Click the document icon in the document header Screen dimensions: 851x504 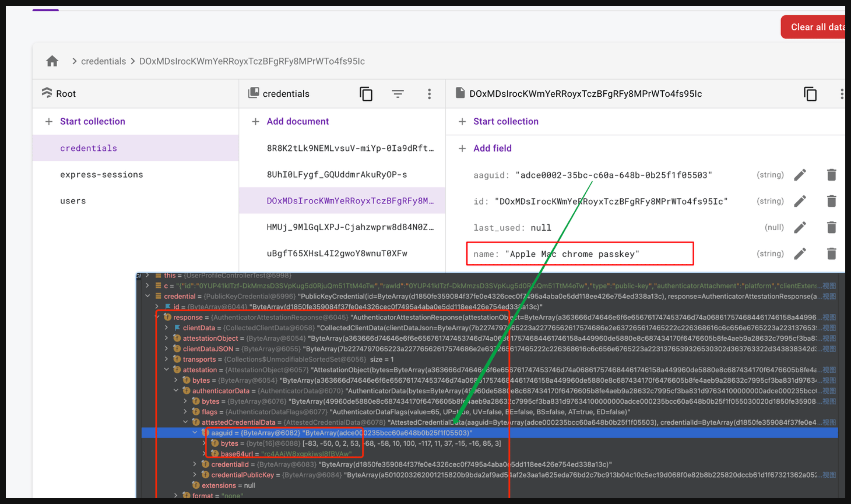pos(460,93)
